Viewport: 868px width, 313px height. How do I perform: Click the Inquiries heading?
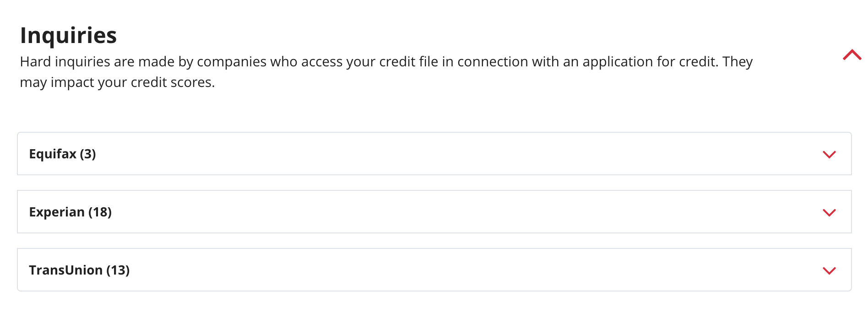click(69, 35)
